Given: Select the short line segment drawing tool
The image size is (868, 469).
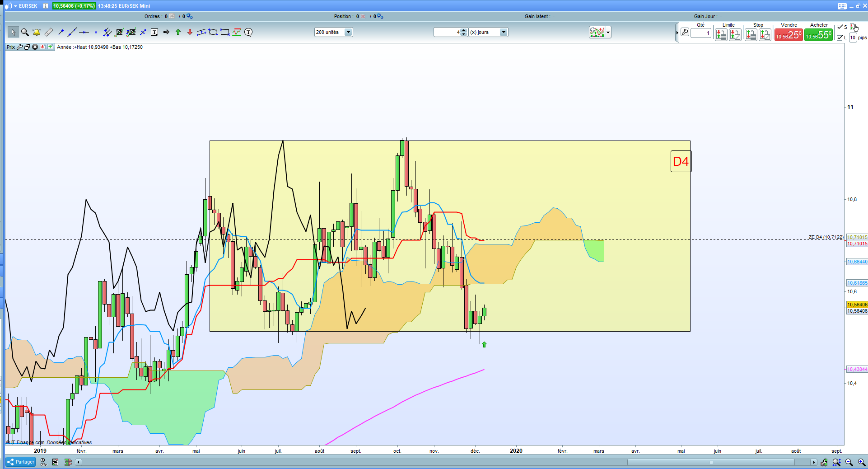Looking at the screenshot, I should pos(61,32).
